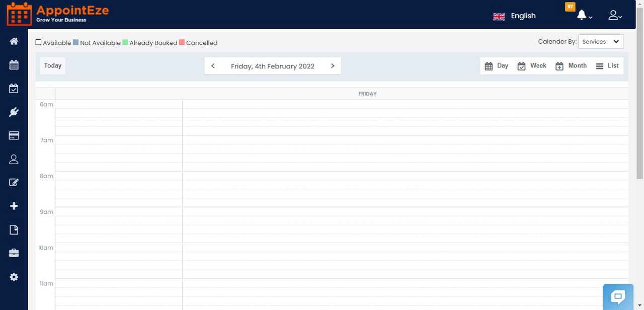Viewport: 644px width, 310px height.
Task: Go to previous day arrow
Action: click(x=213, y=66)
